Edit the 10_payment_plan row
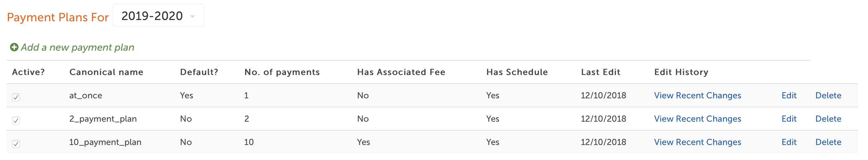This screenshot has height=160, width=868. click(789, 142)
